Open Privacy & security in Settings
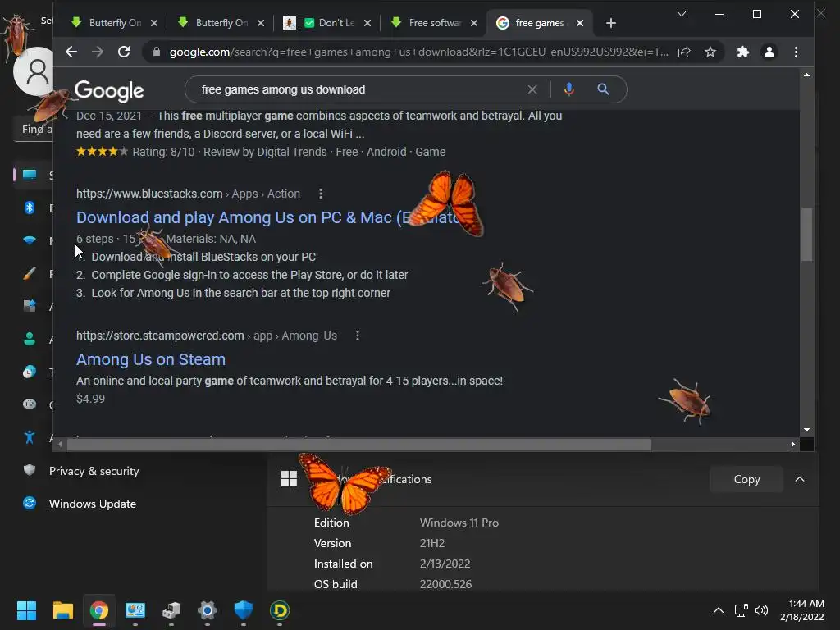Viewport: 840px width, 630px height. tap(94, 471)
